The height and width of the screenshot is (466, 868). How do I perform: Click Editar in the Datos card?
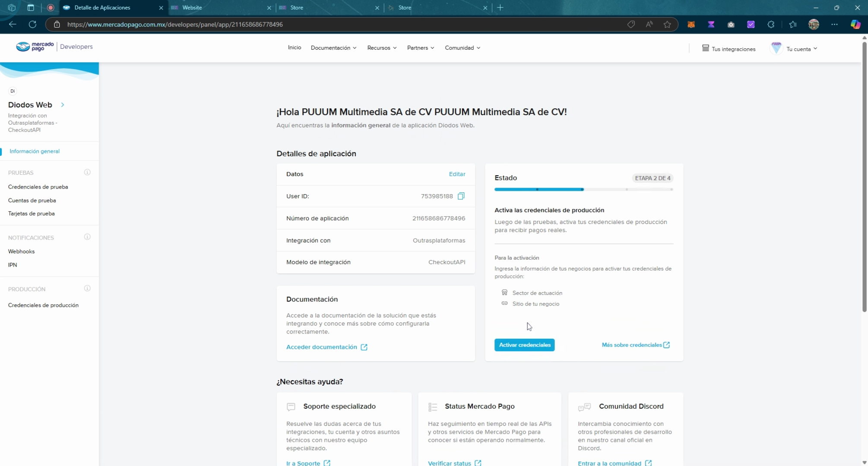coord(457,174)
